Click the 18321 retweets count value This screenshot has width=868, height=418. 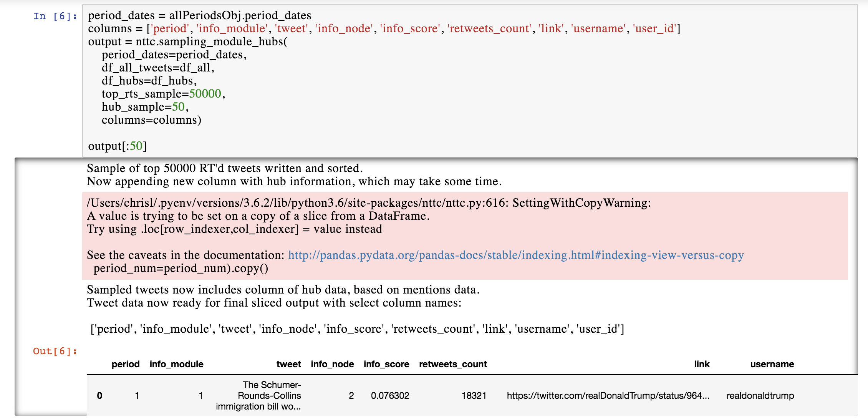[x=474, y=396]
